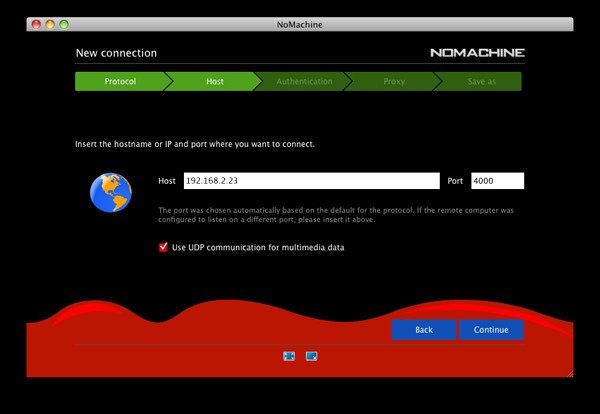The height and width of the screenshot is (414, 600).
Task: Click the fullscreen icon at the bottom
Action: tap(289, 356)
